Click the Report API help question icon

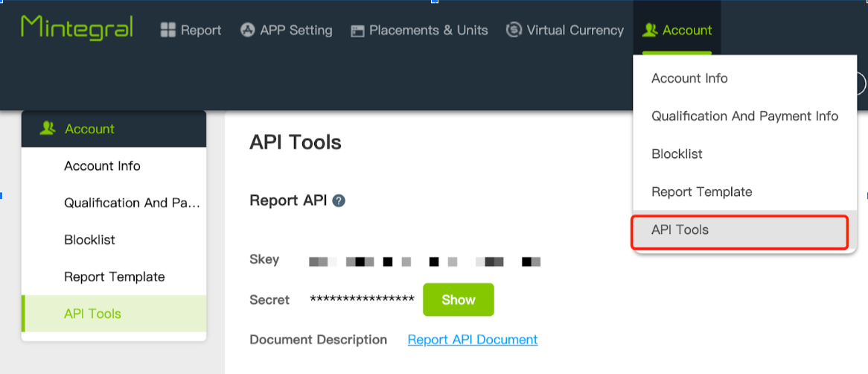[x=339, y=201]
